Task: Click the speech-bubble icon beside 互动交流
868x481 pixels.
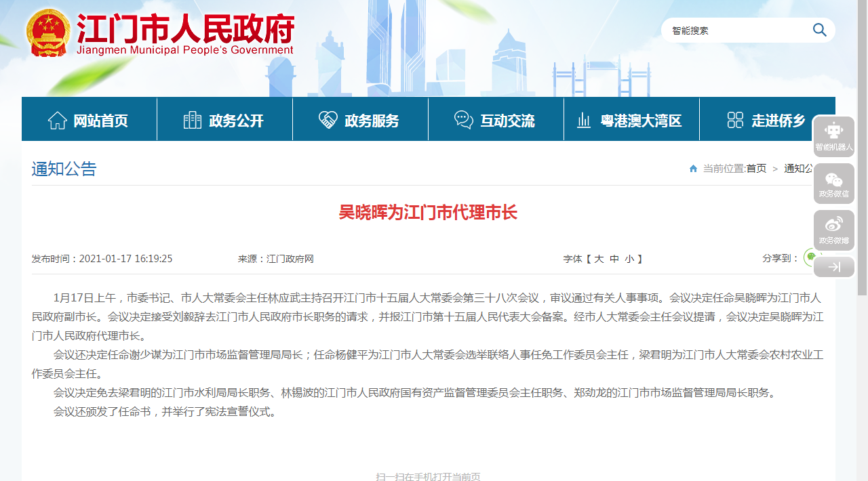Action: [x=464, y=119]
